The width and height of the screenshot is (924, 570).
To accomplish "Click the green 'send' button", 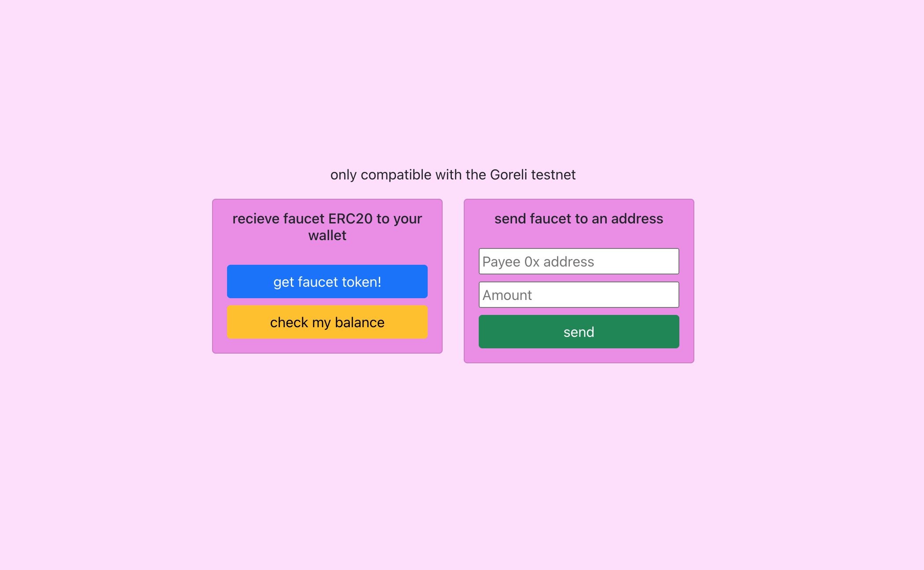I will [579, 331].
